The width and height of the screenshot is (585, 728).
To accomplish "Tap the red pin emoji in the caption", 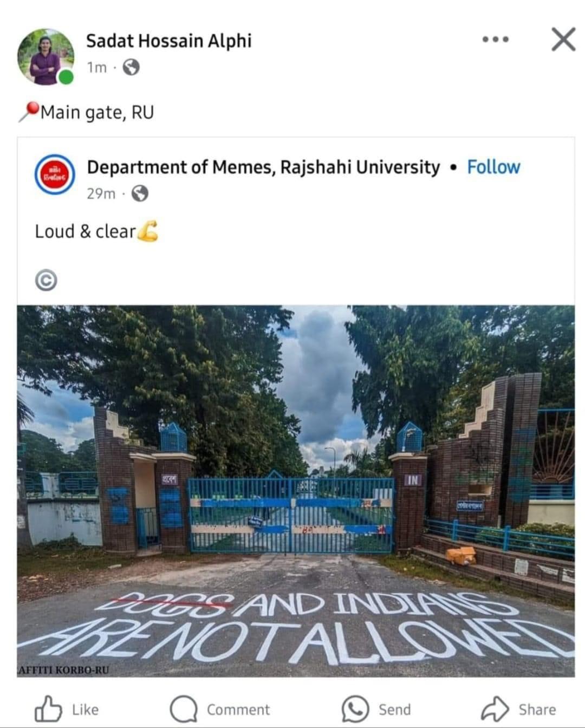I will tap(27, 110).
